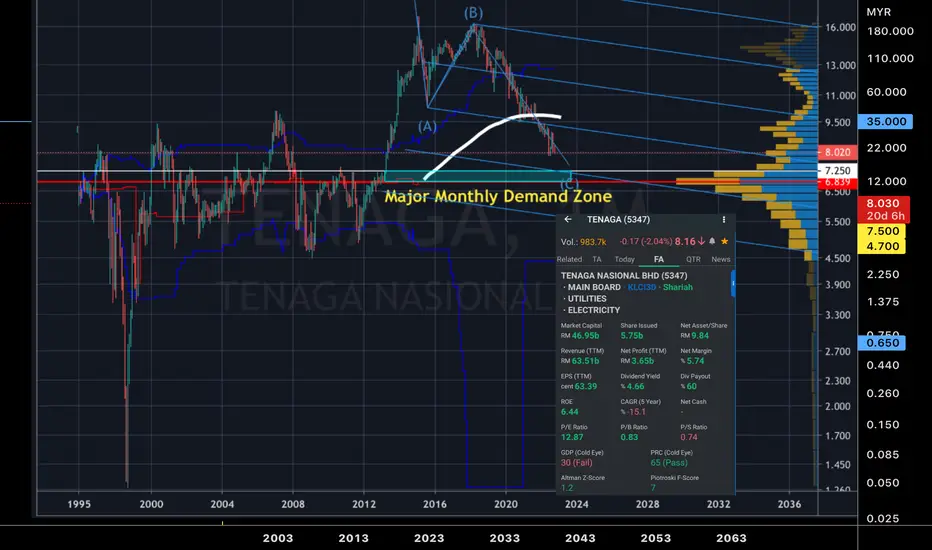Select the (B) wave label
The width and height of the screenshot is (932, 550).
click(x=473, y=13)
